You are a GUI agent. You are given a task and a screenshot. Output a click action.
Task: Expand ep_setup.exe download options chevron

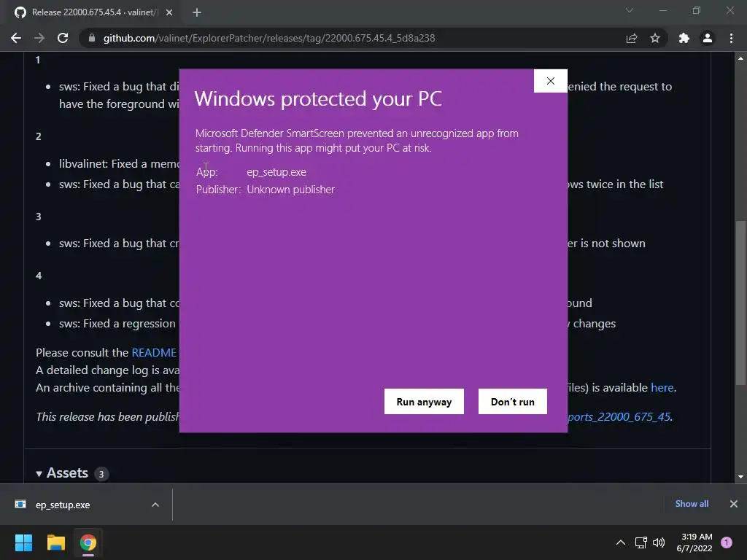coord(155,505)
